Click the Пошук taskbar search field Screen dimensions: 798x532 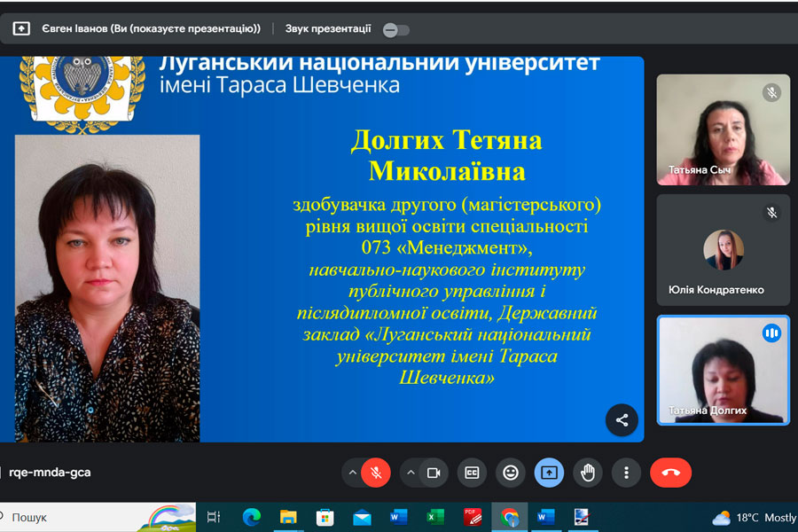(x=97, y=517)
